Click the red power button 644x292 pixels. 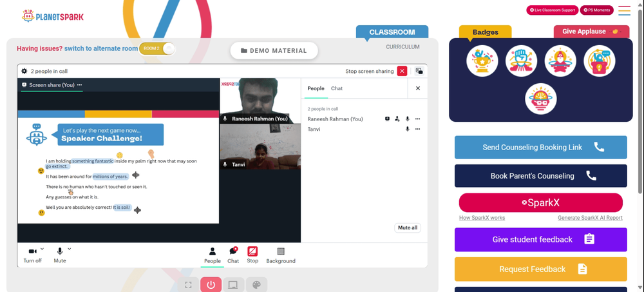[x=211, y=285]
